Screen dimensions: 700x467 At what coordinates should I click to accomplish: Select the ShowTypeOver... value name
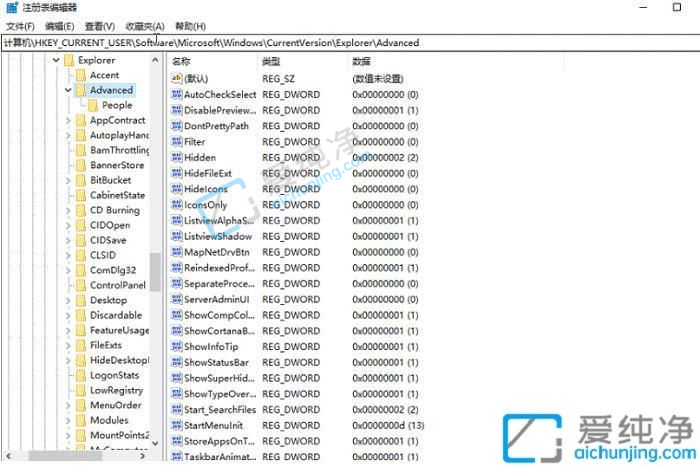coord(220,394)
